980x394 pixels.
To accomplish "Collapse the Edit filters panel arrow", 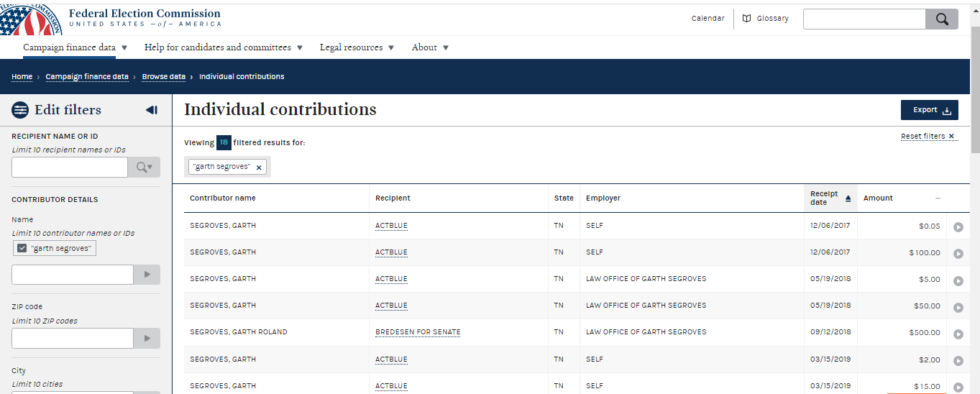I will 151,110.
